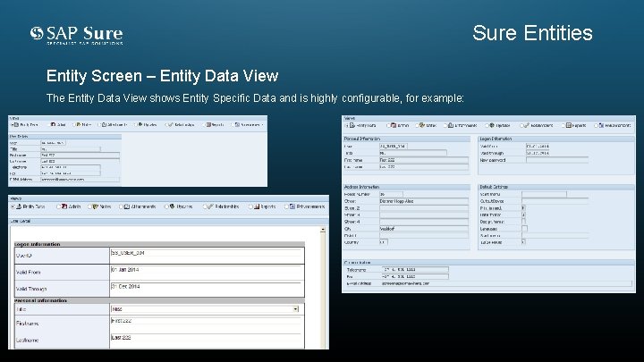Click the SAP Sure logo

point(77,35)
